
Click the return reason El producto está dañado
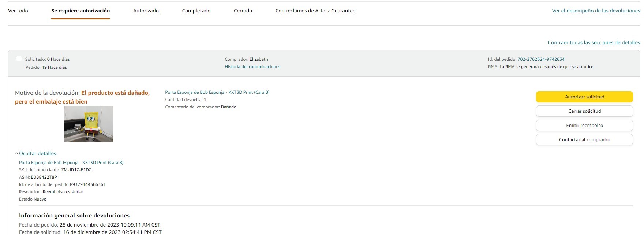pyautogui.click(x=82, y=97)
